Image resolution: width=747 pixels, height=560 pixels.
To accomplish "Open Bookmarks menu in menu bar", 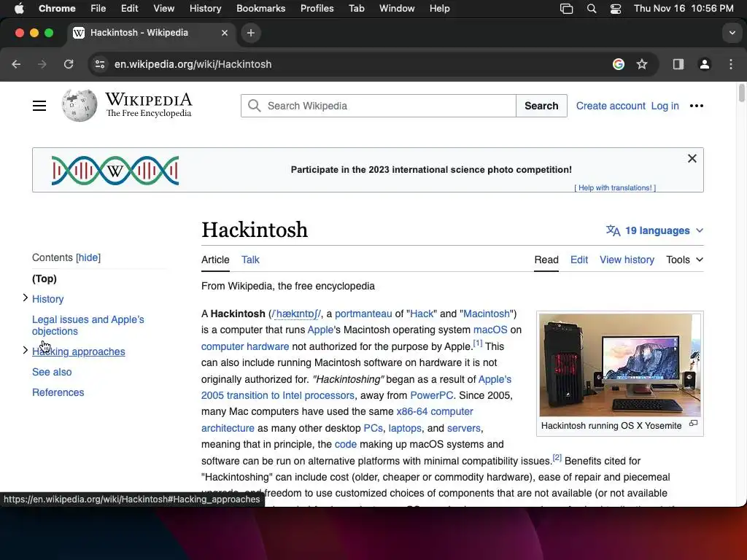I will [260, 9].
